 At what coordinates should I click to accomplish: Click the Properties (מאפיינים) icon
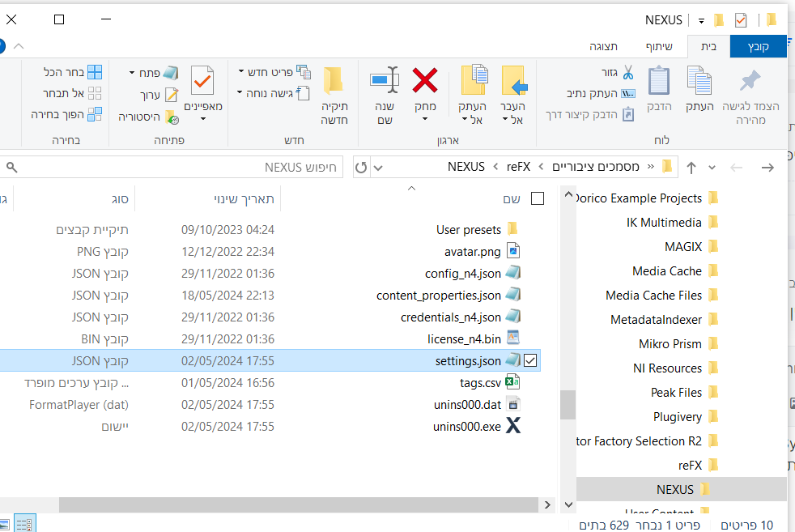203,80
